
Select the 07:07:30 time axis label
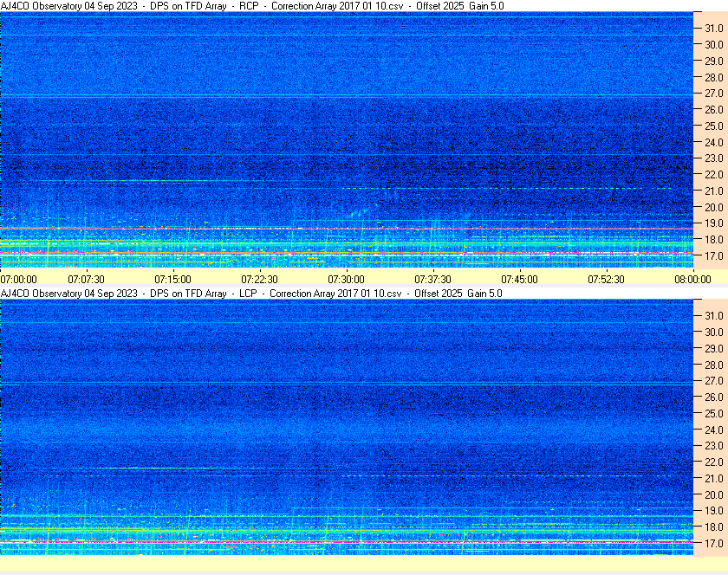click(x=87, y=280)
